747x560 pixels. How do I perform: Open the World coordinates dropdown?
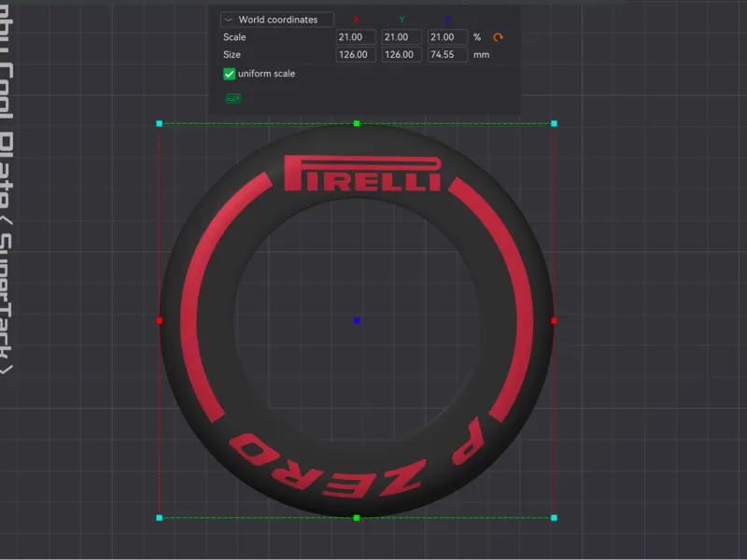tap(276, 20)
